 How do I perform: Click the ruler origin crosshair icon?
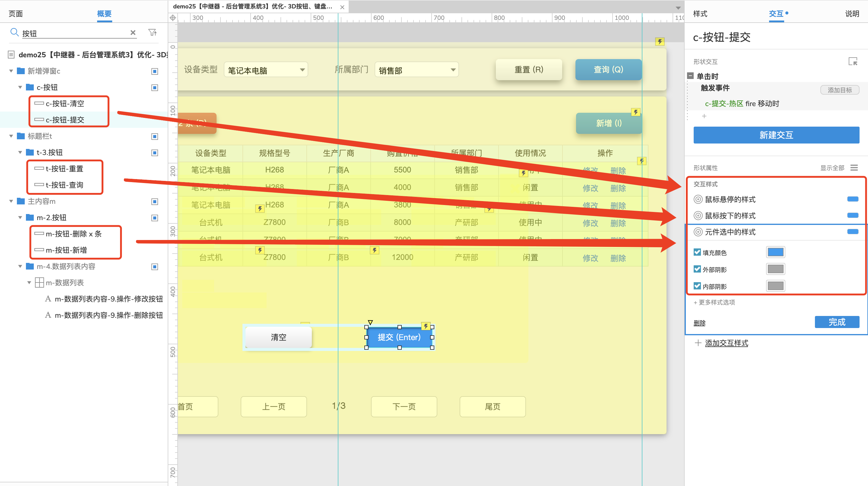(173, 18)
